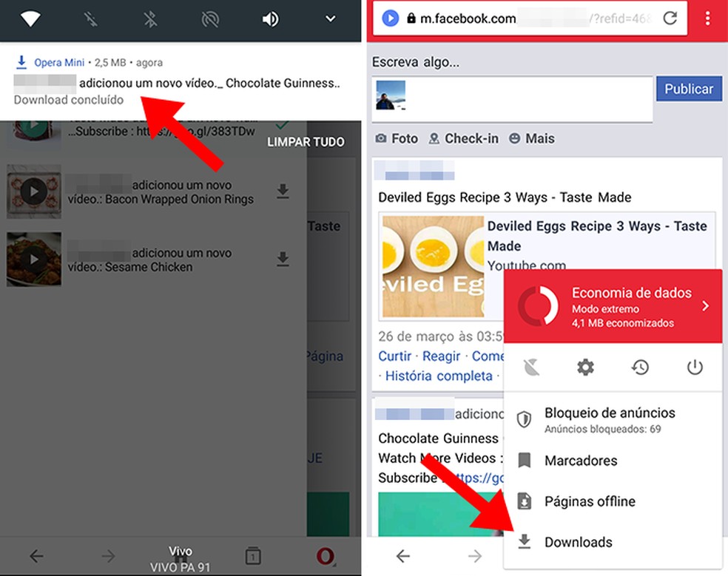Clear notifications with LIMPAR TUDO
The image size is (728, 576).
(x=306, y=142)
